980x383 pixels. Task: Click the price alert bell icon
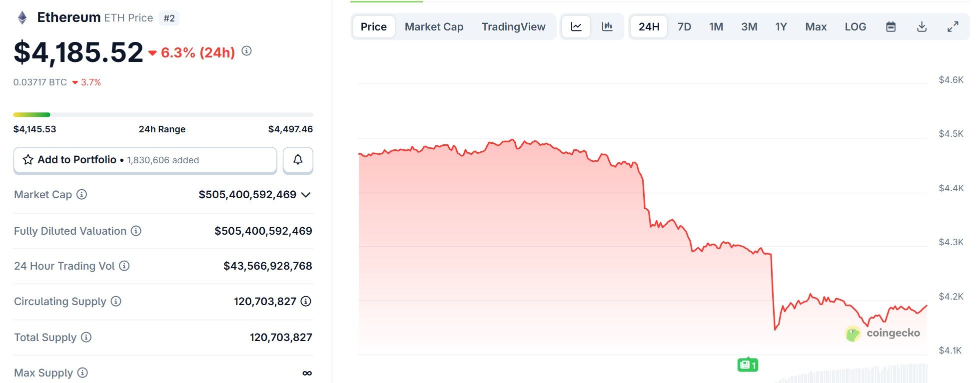click(x=298, y=160)
